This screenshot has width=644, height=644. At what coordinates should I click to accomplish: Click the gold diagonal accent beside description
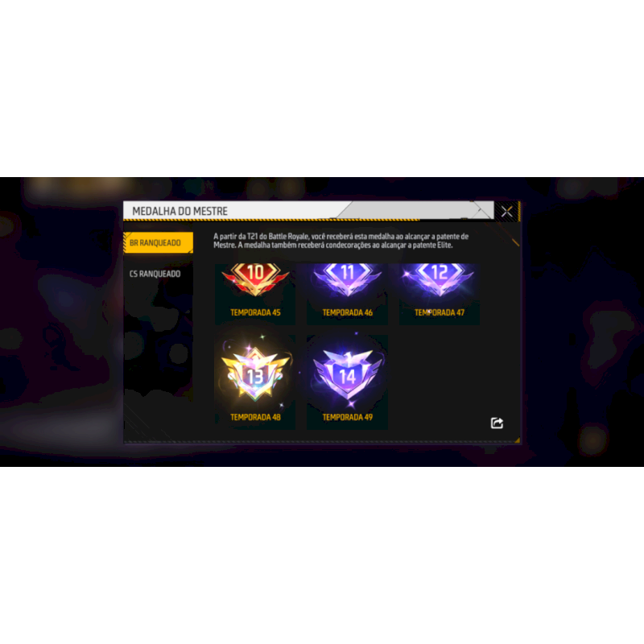coord(515,243)
